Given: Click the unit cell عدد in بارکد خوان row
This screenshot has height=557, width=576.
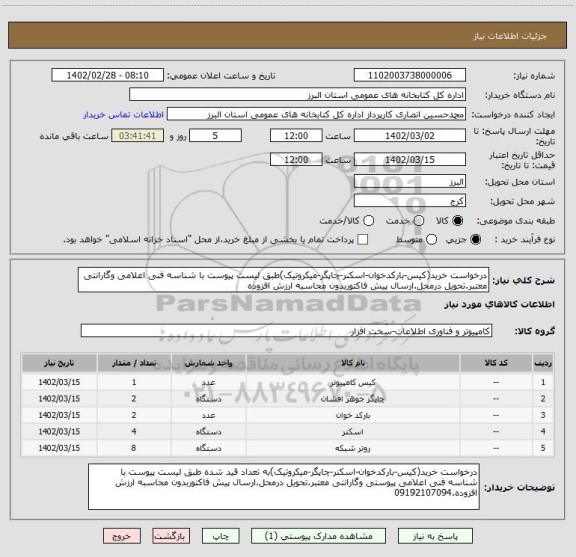Looking at the screenshot, I should pyautogui.click(x=208, y=416).
